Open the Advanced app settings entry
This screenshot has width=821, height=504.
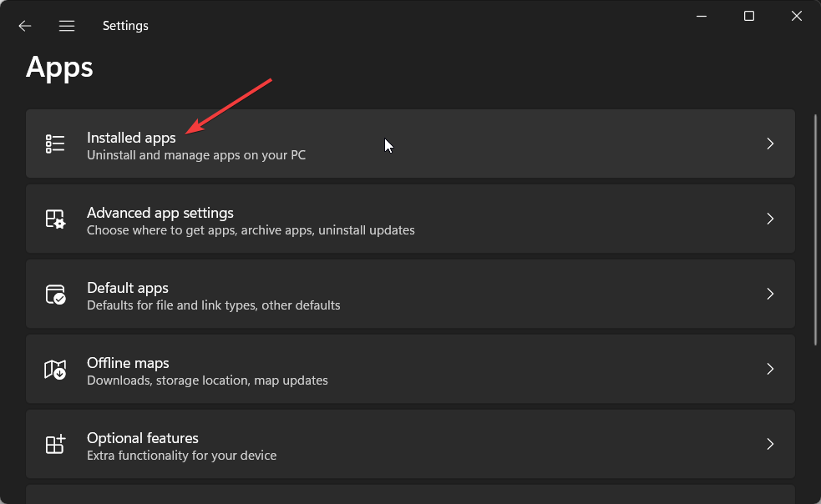pos(411,219)
